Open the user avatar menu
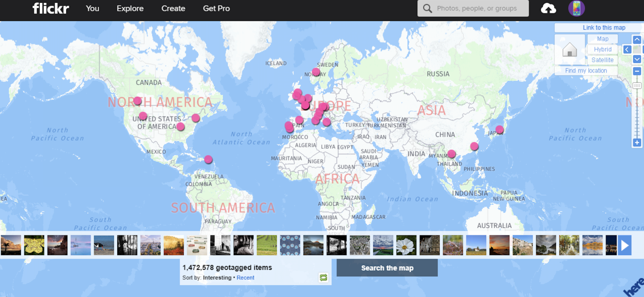Image resolution: width=644 pixels, height=297 pixels. tap(576, 8)
